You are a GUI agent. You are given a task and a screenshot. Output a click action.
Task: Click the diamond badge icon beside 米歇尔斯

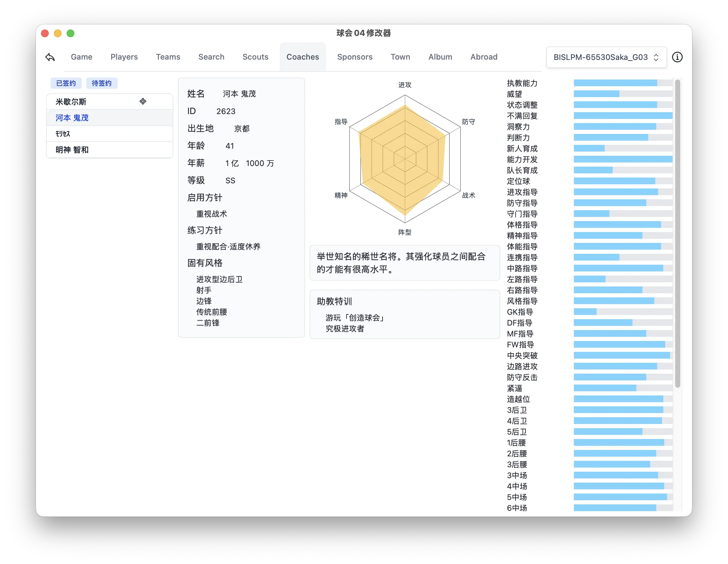click(x=143, y=101)
